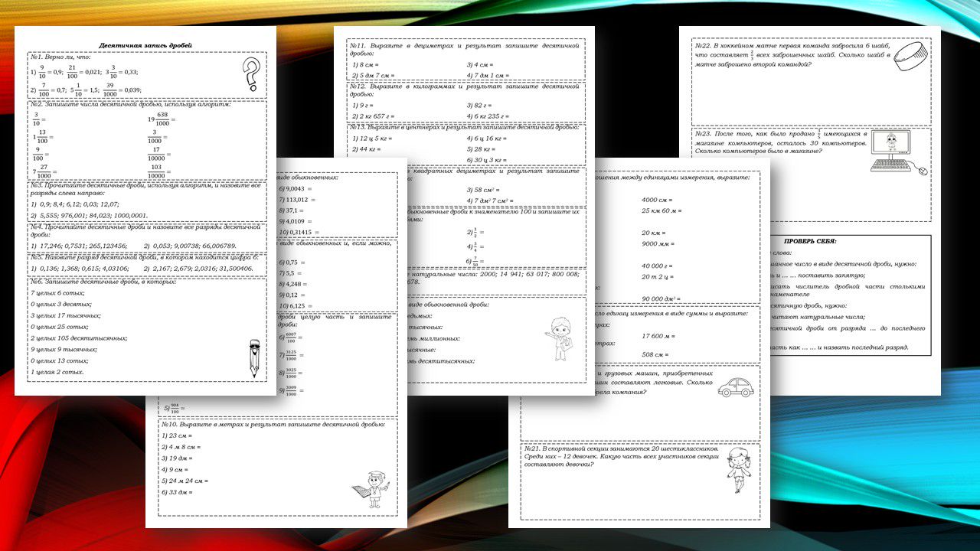Click the question mark illustration on first worksheet

250,75
